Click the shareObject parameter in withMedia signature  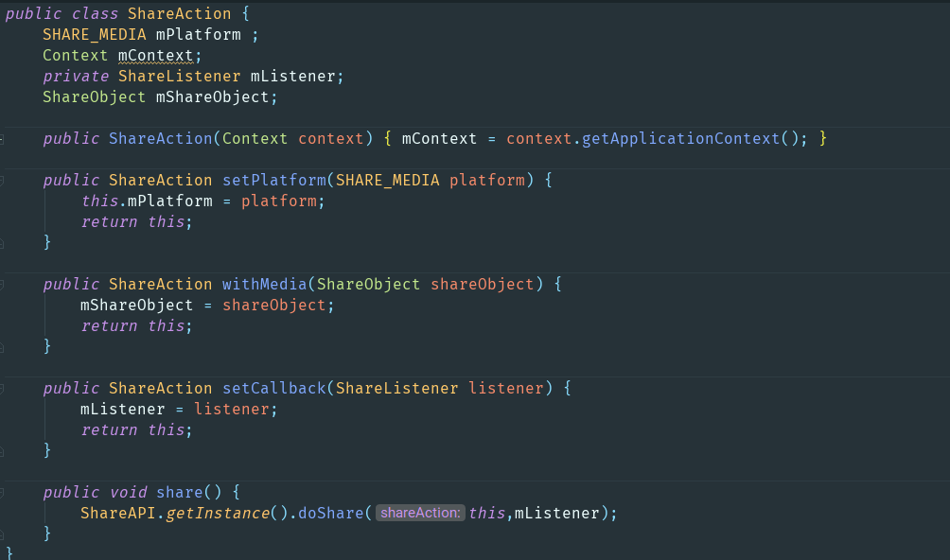coord(483,285)
